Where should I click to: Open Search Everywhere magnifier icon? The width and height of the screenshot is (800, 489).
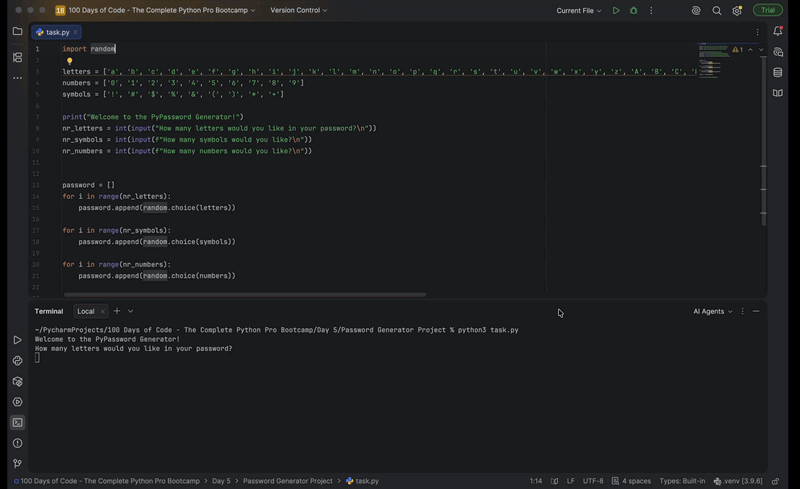click(x=716, y=10)
